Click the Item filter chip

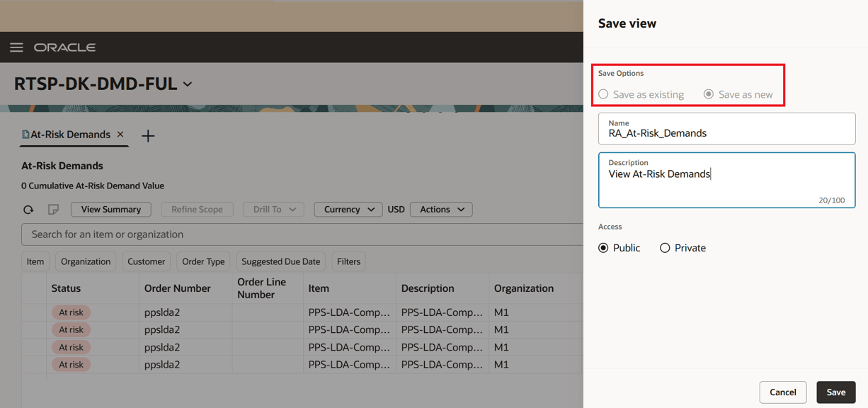pos(35,261)
